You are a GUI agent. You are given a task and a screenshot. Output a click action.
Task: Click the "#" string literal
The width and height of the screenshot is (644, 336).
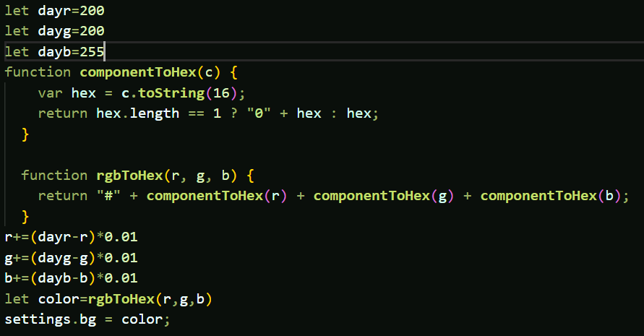[108, 196]
